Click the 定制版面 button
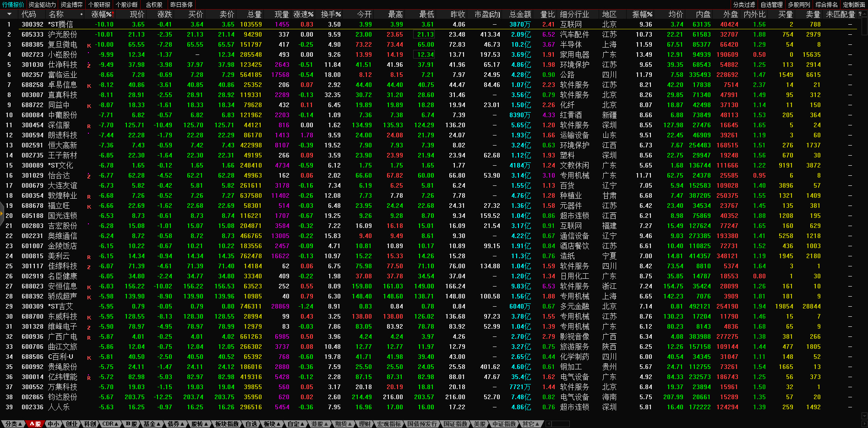 coord(854,5)
